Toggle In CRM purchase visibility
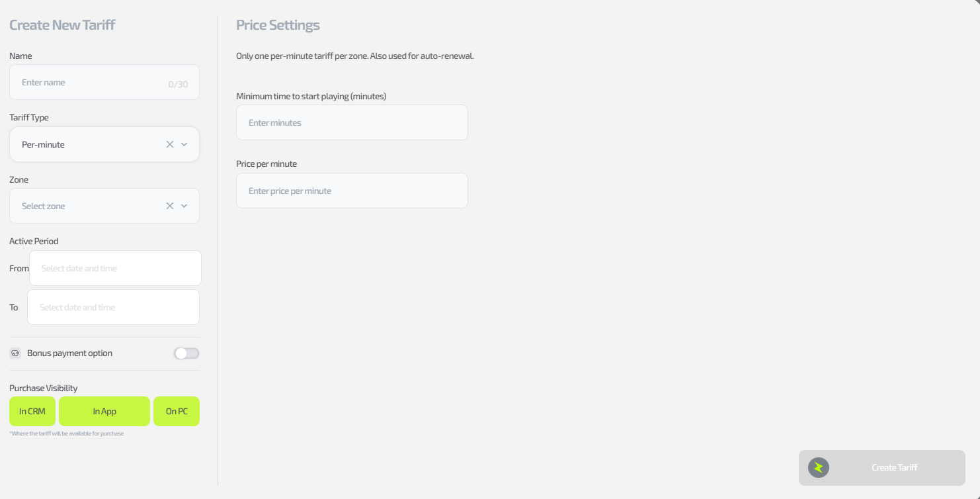The height and width of the screenshot is (499, 980). point(32,412)
